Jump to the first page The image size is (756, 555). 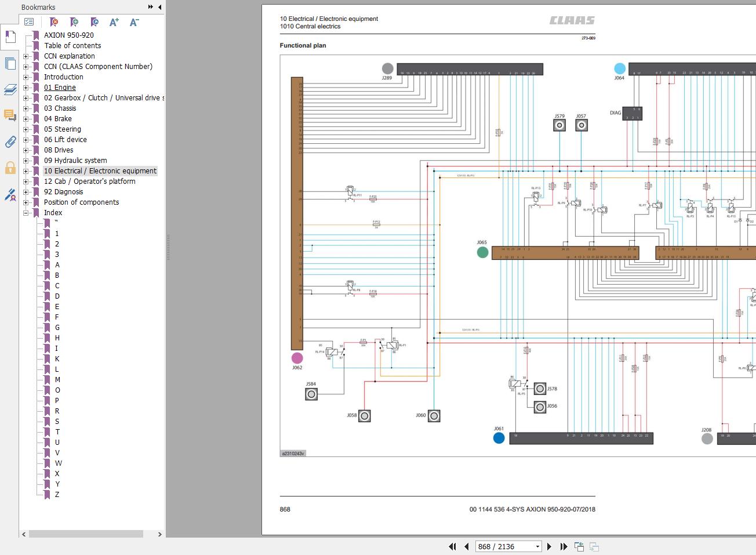452,546
